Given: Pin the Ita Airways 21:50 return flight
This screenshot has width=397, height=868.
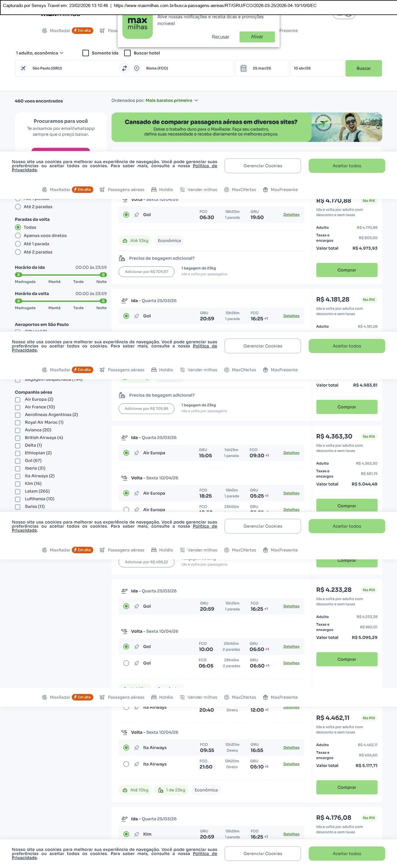Looking at the screenshot, I should 136,764.
